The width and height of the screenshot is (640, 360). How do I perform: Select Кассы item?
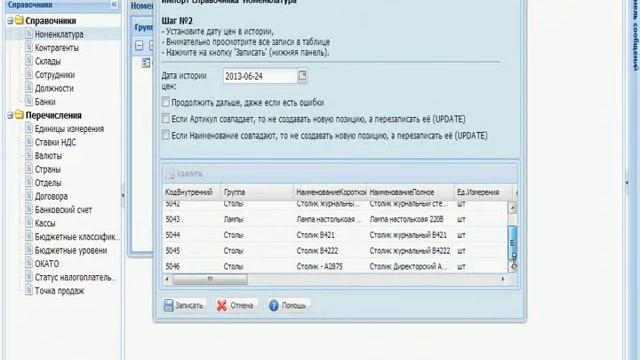[45, 223]
